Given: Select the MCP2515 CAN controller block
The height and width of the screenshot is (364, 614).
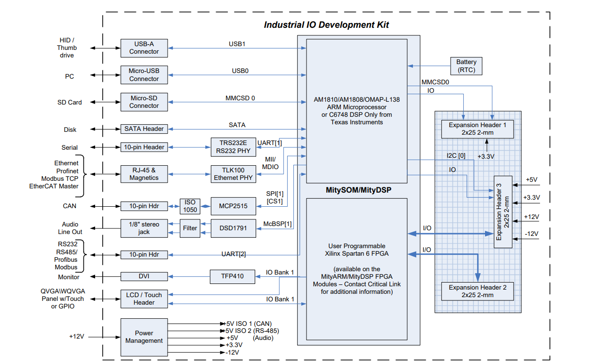Looking at the screenshot, I should click(233, 206).
